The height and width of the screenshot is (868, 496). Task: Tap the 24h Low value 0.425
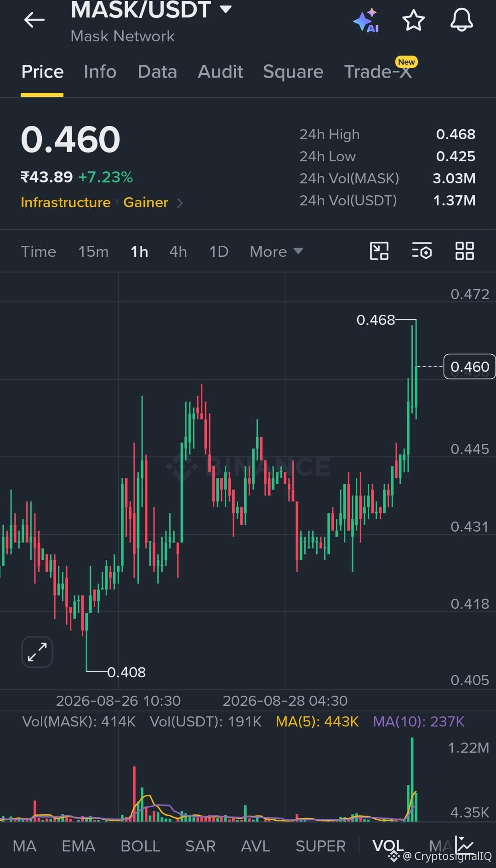coord(456,156)
